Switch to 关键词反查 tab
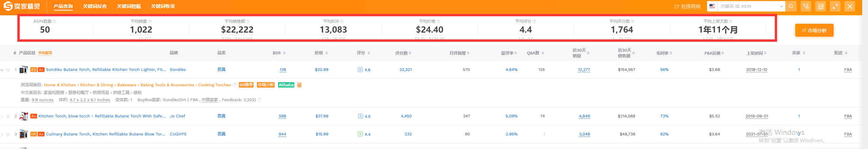 (95, 6)
